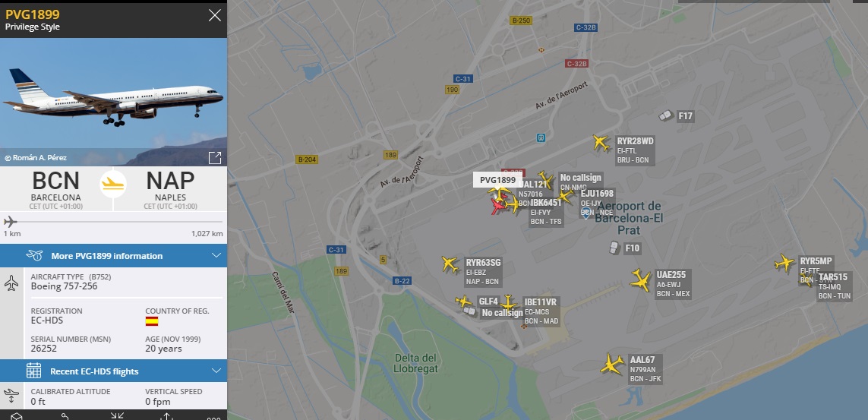The image size is (868, 420).
Task: Open the Privilege Style aircraft photo
Action: click(113, 102)
